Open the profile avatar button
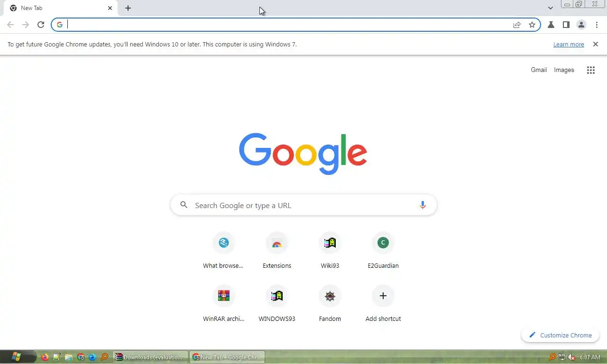This screenshot has width=607, height=364. click(x=581, y=25)
